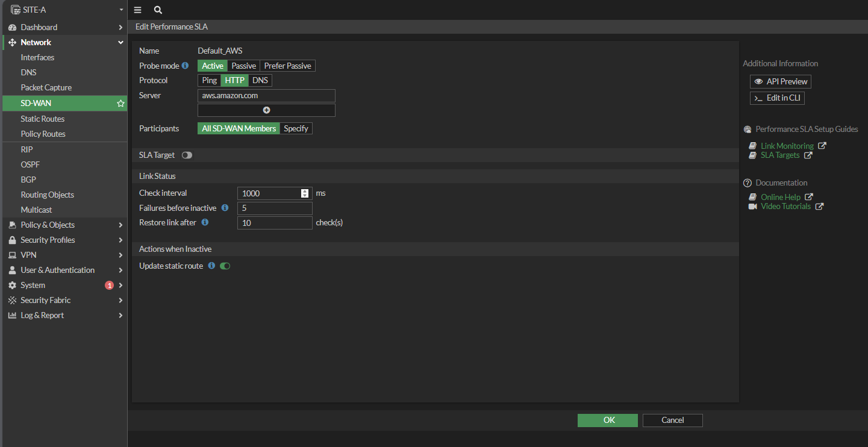This screenshot has width=868, height=447.
Task: Open Static Routes in sidebar
Action: 42,119
